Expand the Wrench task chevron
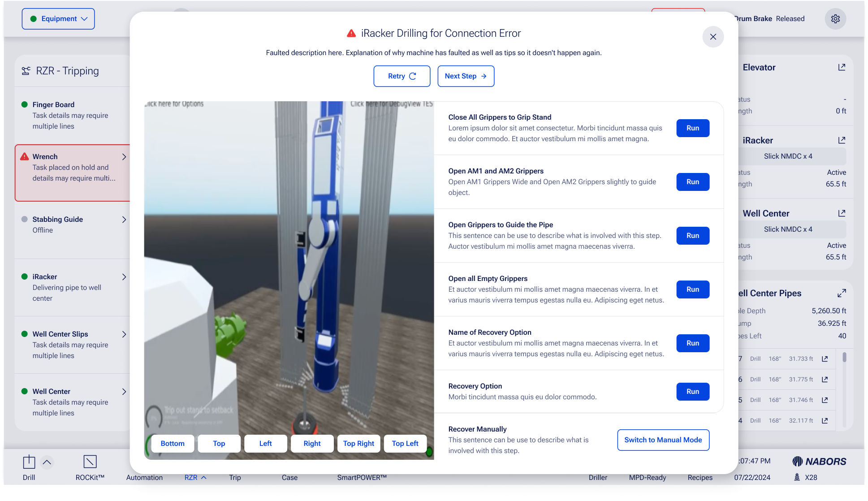This screenshot has width=868, height=501. 124,157
